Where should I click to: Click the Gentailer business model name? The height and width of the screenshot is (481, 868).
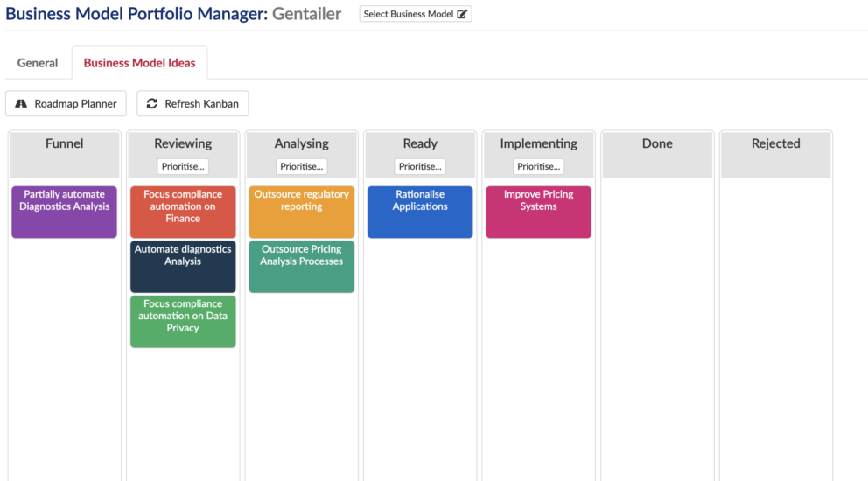coord(306,13)
